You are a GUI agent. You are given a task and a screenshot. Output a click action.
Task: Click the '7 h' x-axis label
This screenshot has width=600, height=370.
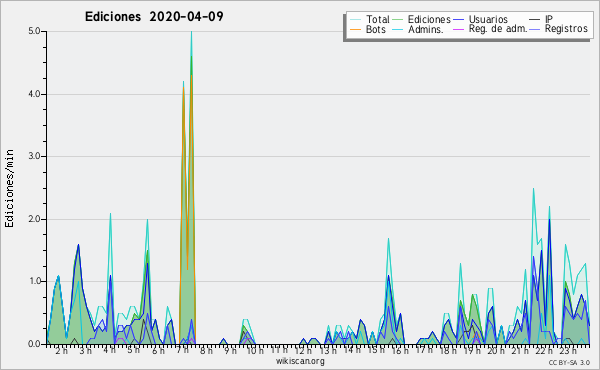182,350
